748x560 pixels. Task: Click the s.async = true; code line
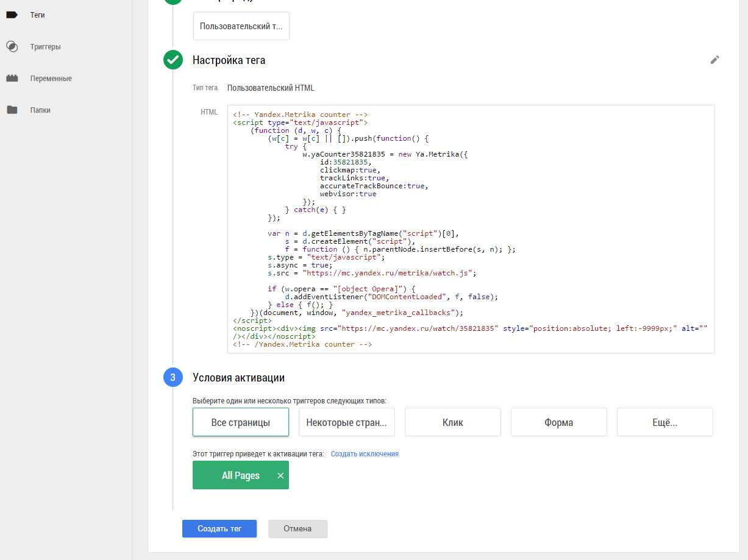(x=300, y=265)
